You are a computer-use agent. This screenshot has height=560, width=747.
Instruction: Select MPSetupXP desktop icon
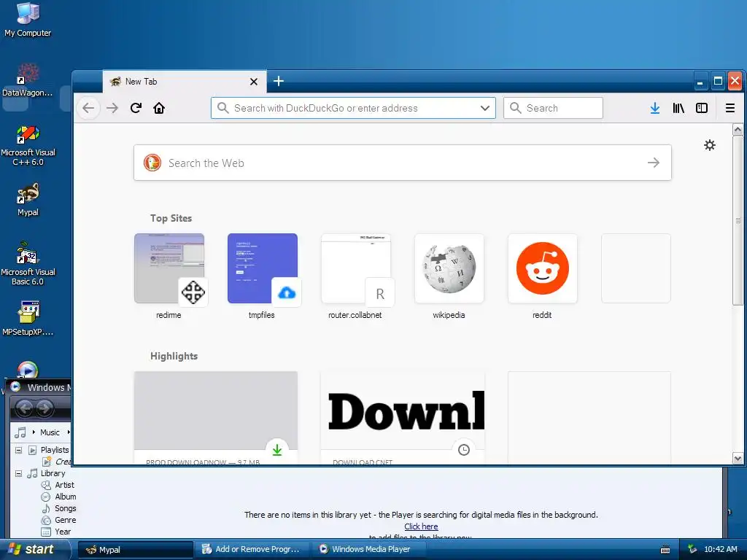pyautogui.click(x=28, y=319)
